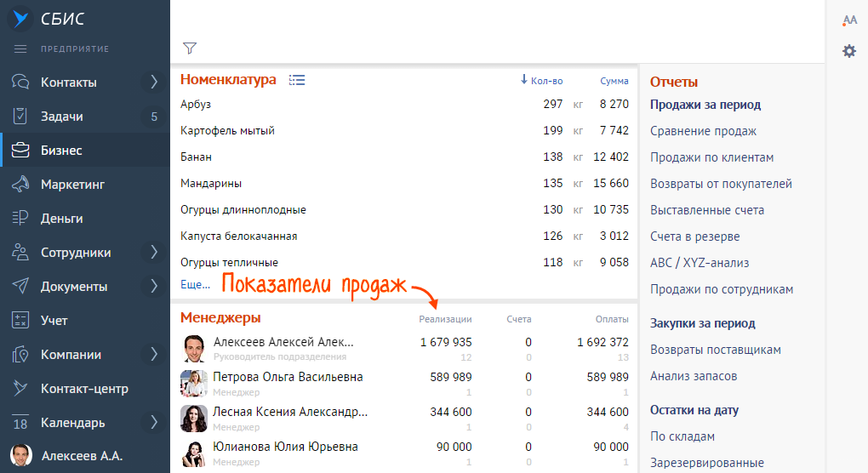
Task: Click the Маркетинг megaphone icon
Action: tap(21, 185)
